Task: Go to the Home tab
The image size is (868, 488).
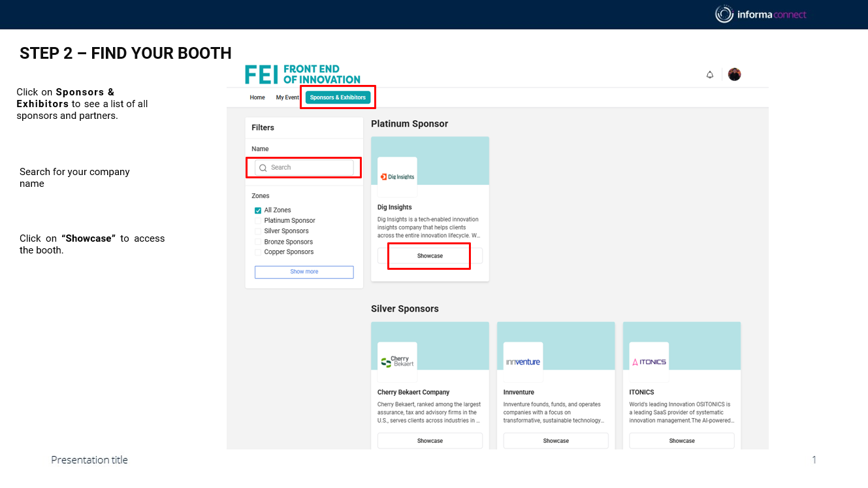Action: [257, 97]
